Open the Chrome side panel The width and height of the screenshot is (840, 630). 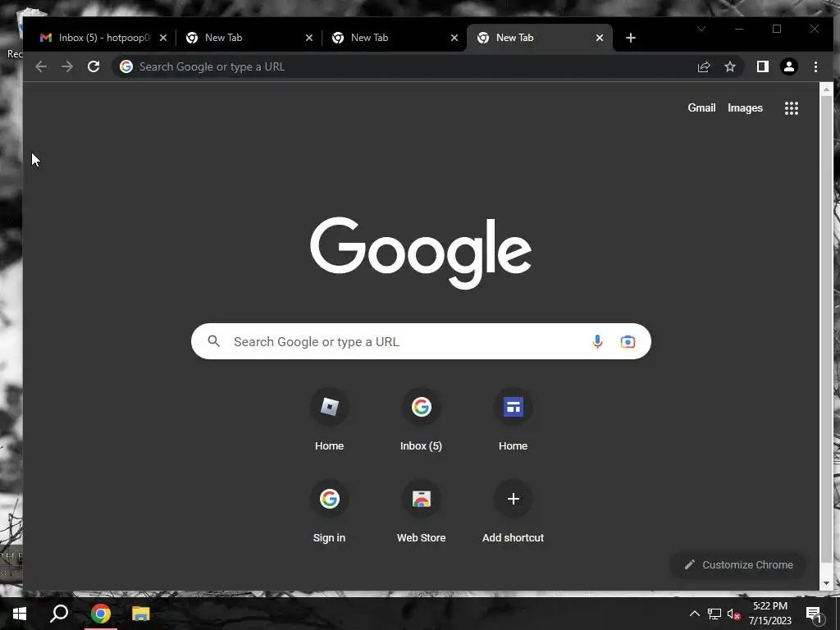click(762, 66)
